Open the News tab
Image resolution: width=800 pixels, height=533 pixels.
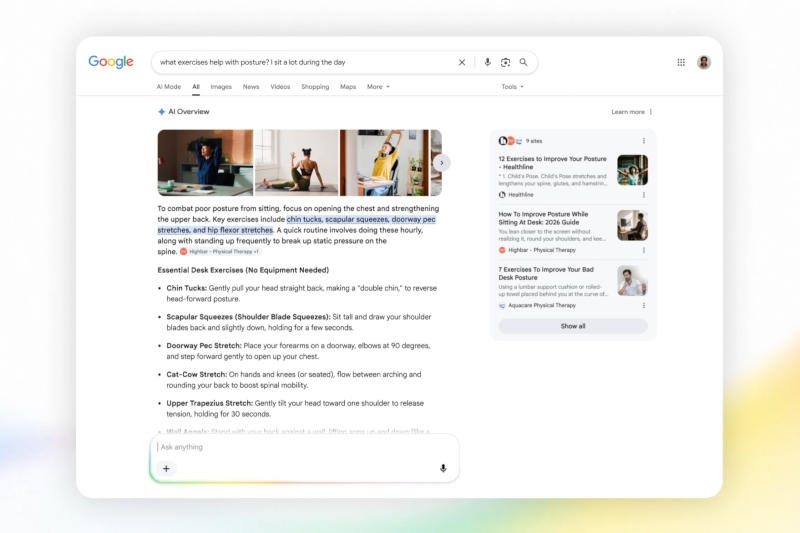coord(251,87)
